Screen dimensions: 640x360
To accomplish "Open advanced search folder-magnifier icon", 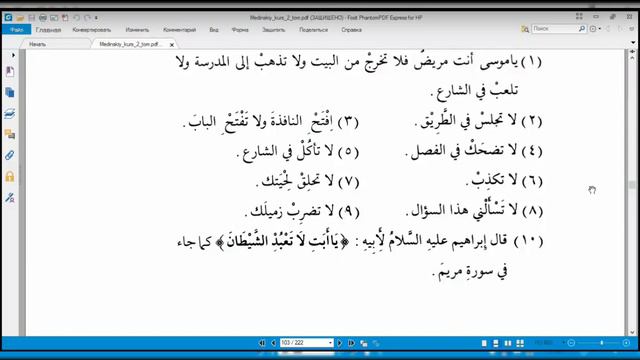I will [525, 29].
